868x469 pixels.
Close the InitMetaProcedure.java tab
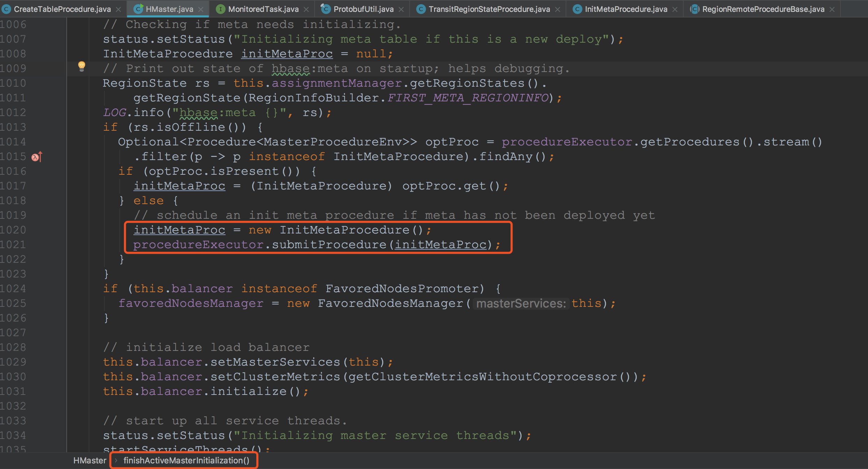[675, 9]
